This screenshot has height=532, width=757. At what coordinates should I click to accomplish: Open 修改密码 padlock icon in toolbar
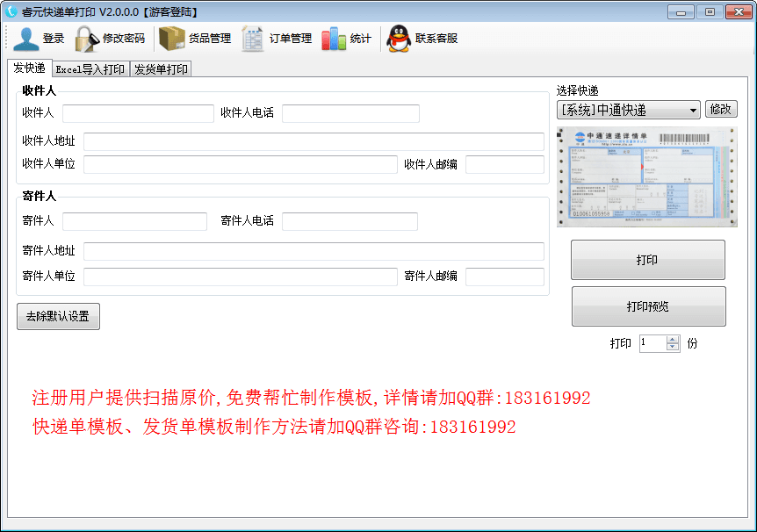coord(85,39)
